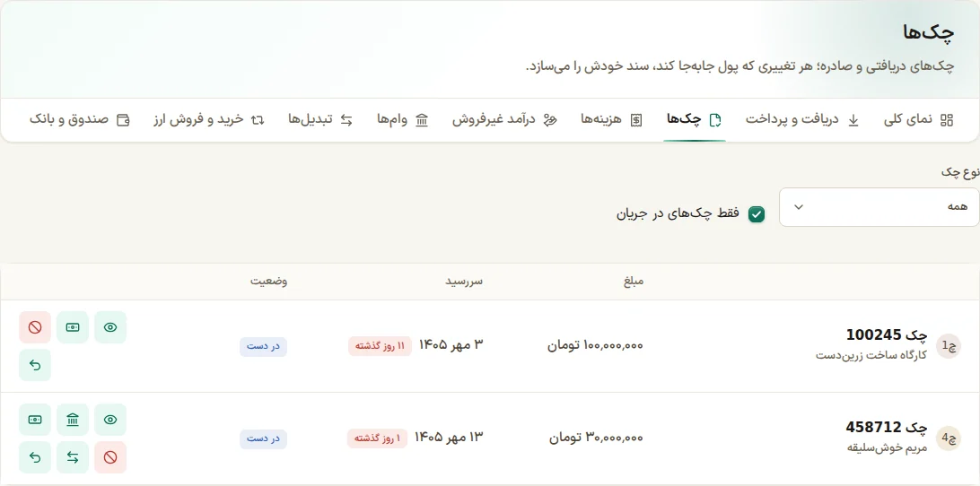Open the «تبدیل‌ها» tab

tap(320, 120)
